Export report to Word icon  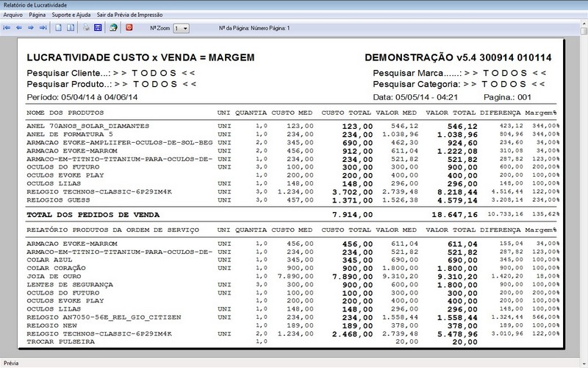click(x=98, y=28)
